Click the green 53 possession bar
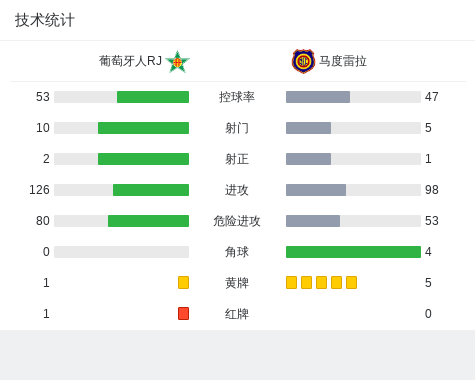Screen dimensions: 475x380 tap(153, 97)
